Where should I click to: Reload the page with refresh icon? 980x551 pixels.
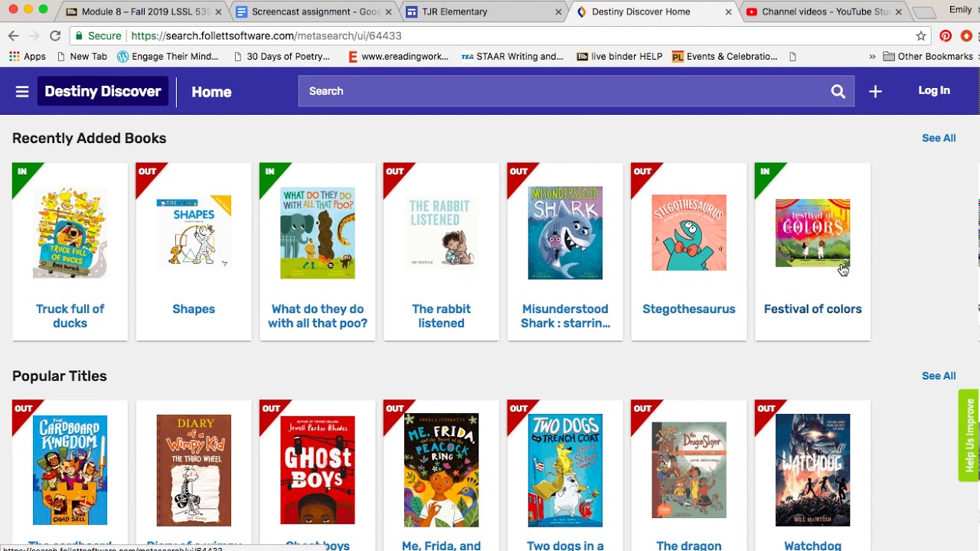55,36
